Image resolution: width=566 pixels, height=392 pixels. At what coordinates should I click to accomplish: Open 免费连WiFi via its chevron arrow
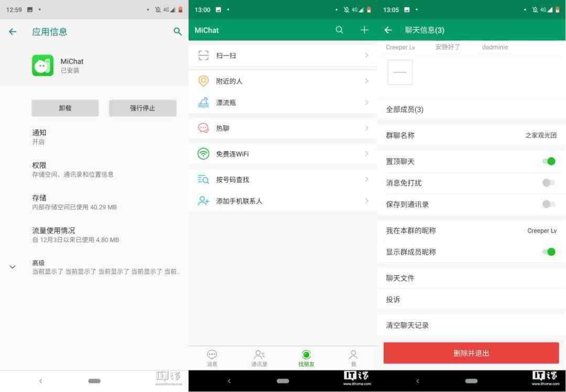click(366, 154)
